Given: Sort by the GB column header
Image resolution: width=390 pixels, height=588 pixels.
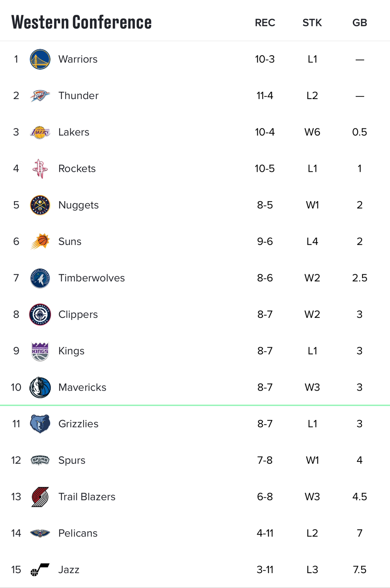Looking at the screenshot, I should coord(360,23).
